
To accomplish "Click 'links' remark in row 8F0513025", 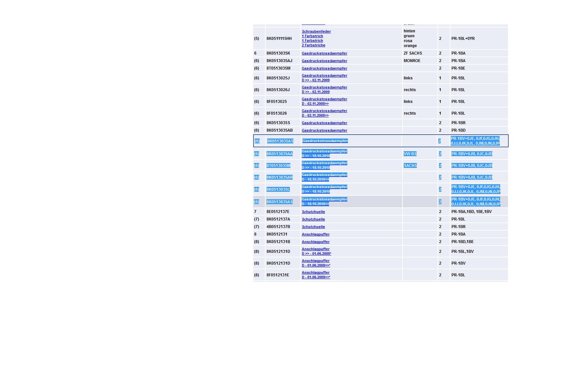I will (408, 102).
